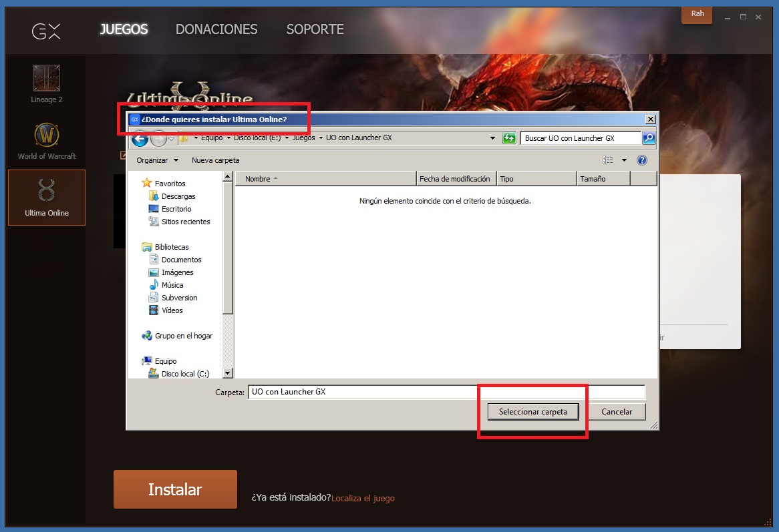Open the Documentos library
Viewport: 779px width, 532px height.
181,260
